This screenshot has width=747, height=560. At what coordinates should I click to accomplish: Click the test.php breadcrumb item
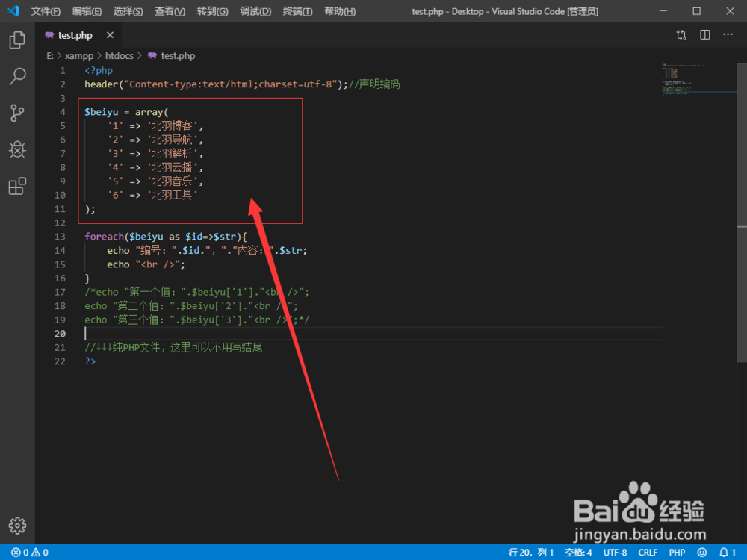(x=172, y=56)
